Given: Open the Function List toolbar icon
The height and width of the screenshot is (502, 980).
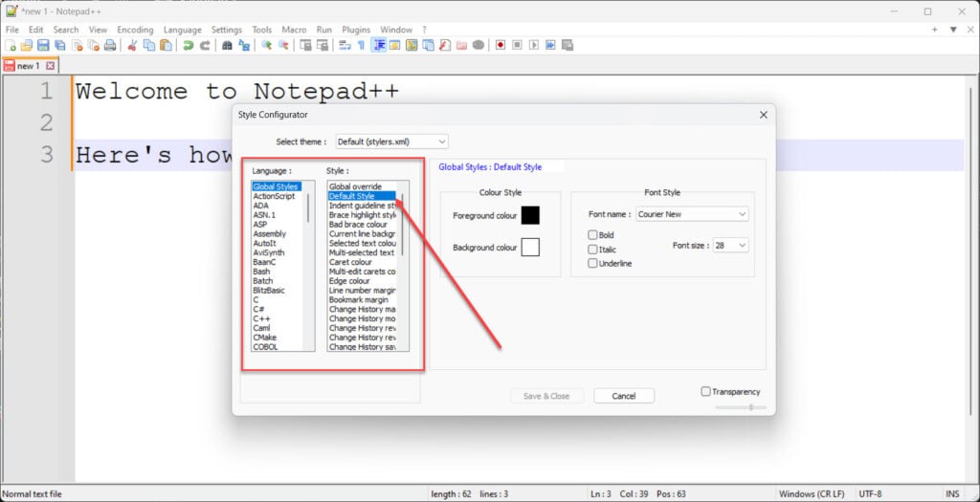Looking at the screenshot, I should 444,45.
